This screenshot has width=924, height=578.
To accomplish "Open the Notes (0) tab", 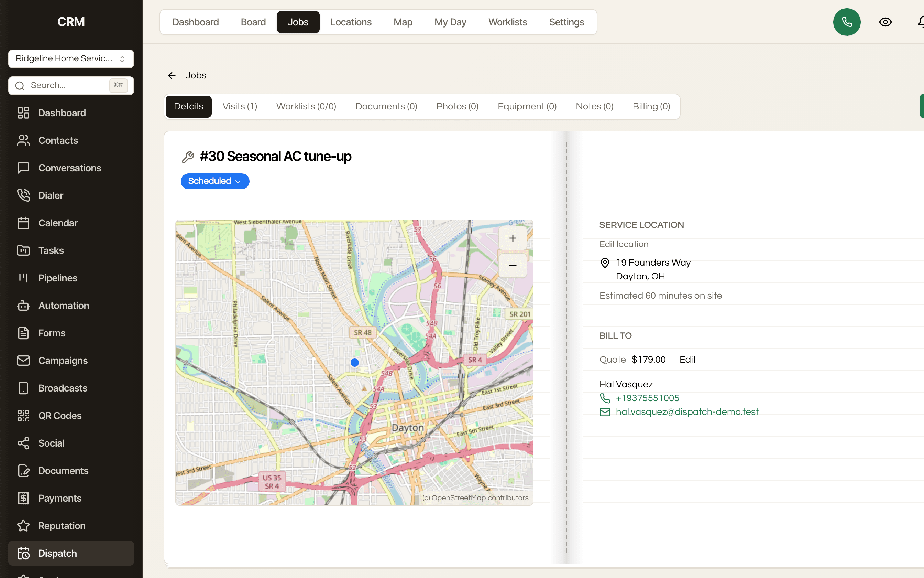I will tap(594, 107).
